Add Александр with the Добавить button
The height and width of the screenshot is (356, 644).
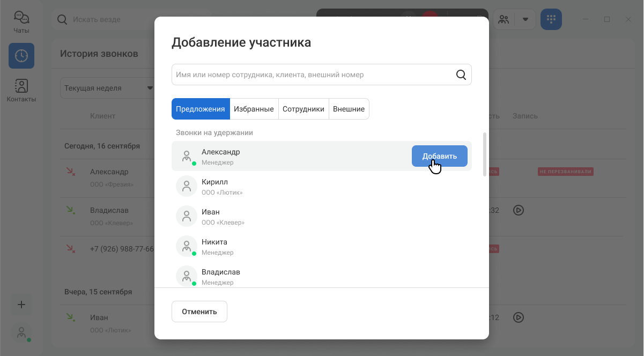(x=440, y=156)
